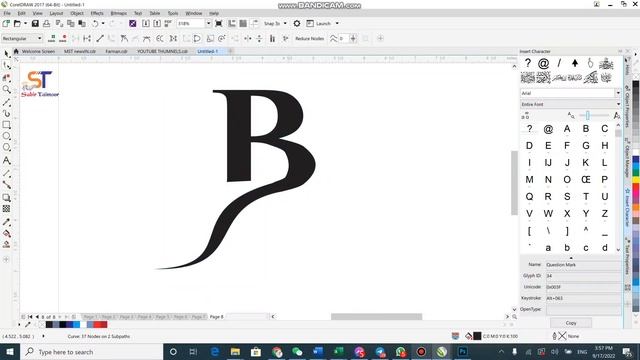Image resolution: width=640 pixels, height=360 pixels.
Task: Click the Delete nodes icon
Action: (x=63, y=38)
